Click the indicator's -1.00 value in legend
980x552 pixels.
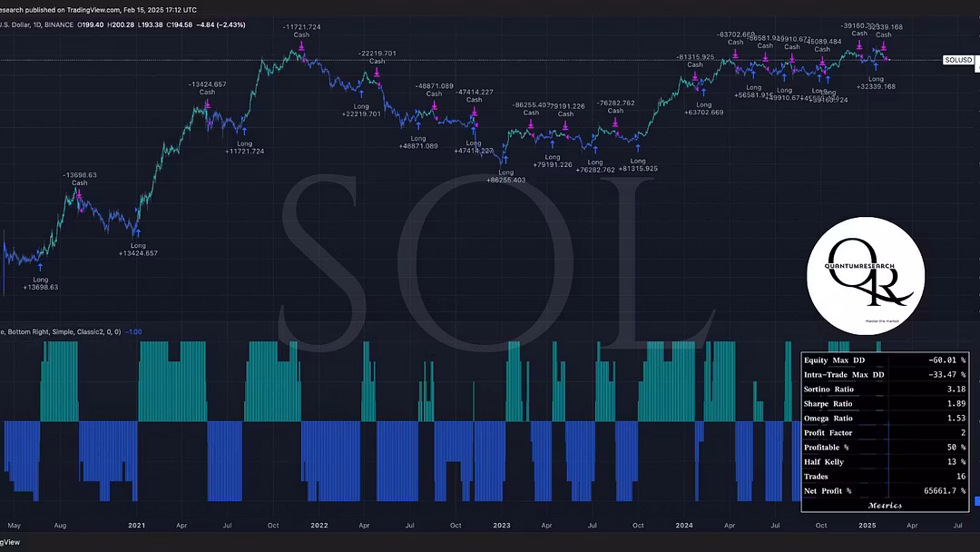[x=136, y=332]
